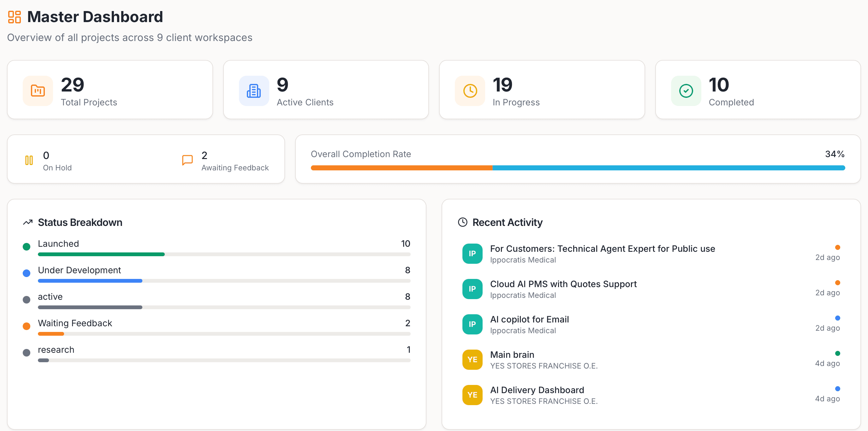This screenshot has height=431, width=868.
Task: Click the Active Clients building icon
Action: click(254, 91)
